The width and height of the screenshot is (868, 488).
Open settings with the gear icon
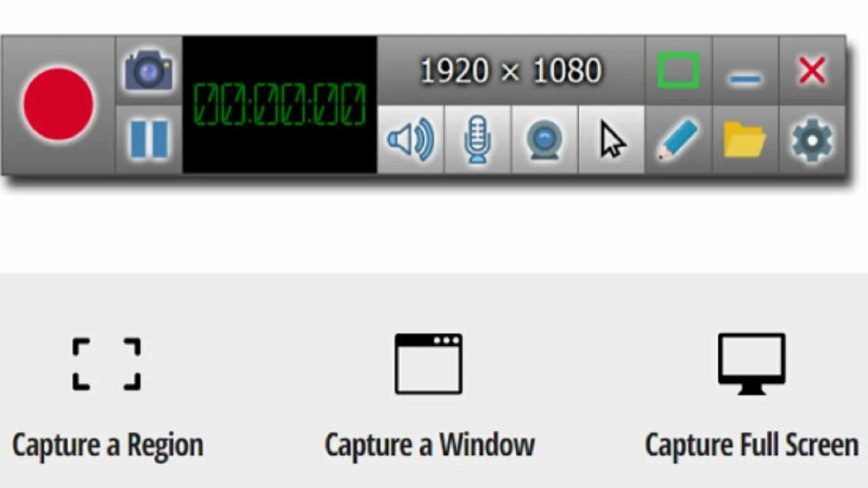click(x=812, y=140)
